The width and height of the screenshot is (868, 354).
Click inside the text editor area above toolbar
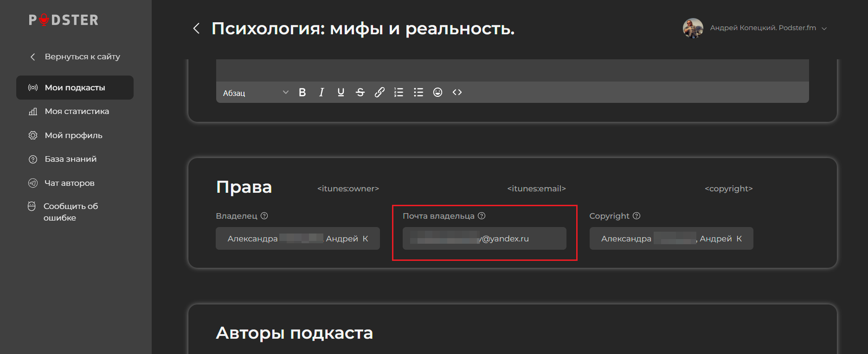[x=513, y=70]
